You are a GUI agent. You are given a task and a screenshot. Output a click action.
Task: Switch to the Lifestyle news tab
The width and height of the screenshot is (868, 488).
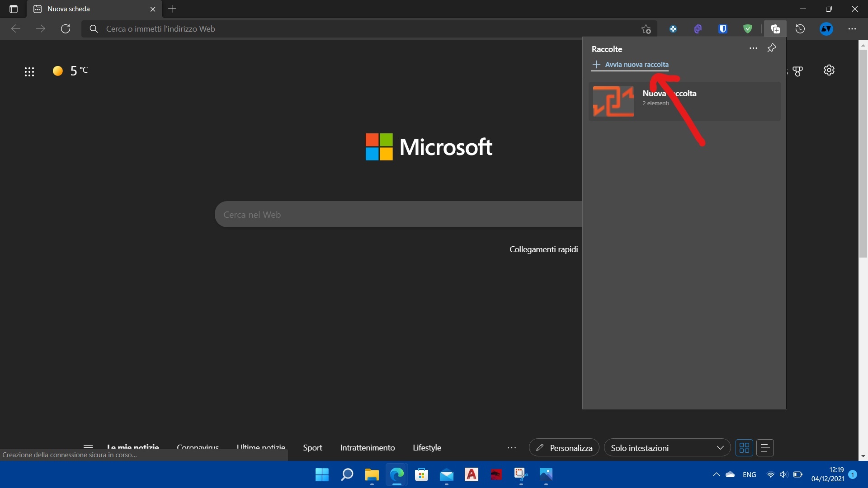pyautogui.click(x=427, y=448)
